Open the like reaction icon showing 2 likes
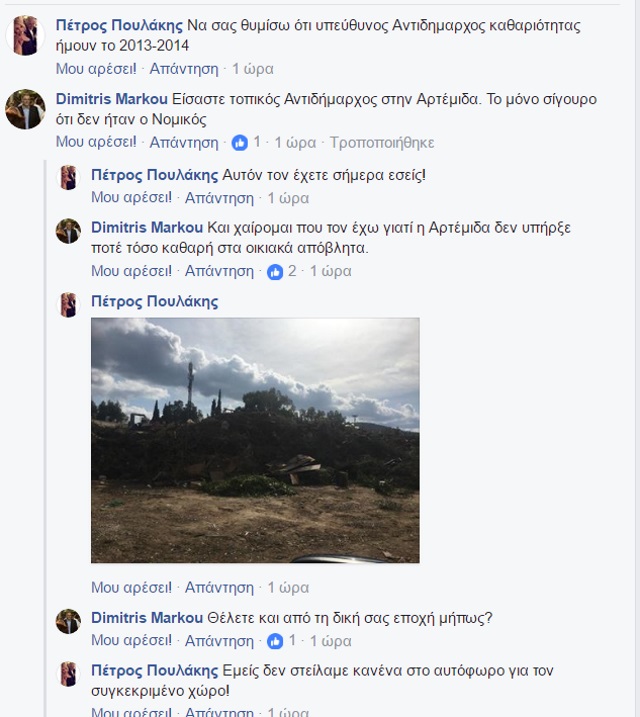Image resolution: width=640 pixels, height=717 pixels. point(275,271)
